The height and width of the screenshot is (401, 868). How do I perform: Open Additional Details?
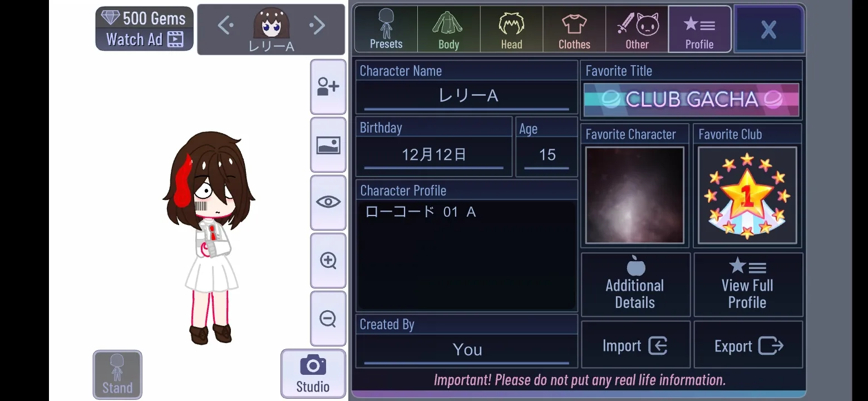click(x=635, y=285)
